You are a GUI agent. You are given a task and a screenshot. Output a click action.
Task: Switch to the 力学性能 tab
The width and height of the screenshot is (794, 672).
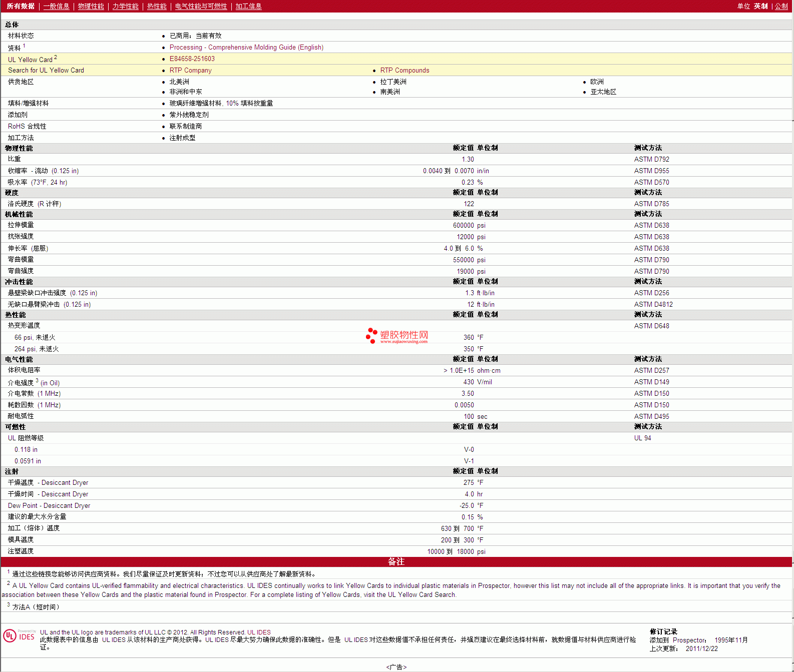click(x=125, y=6)
